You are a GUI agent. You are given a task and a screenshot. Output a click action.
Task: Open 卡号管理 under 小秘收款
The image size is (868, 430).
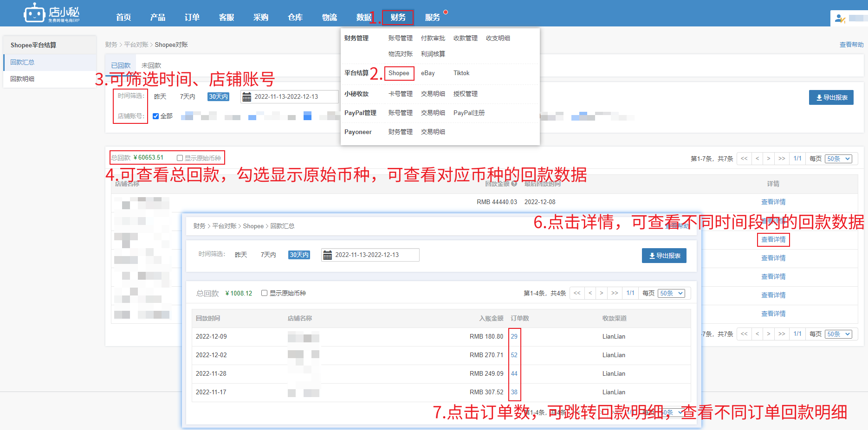(x=401, y=94)
